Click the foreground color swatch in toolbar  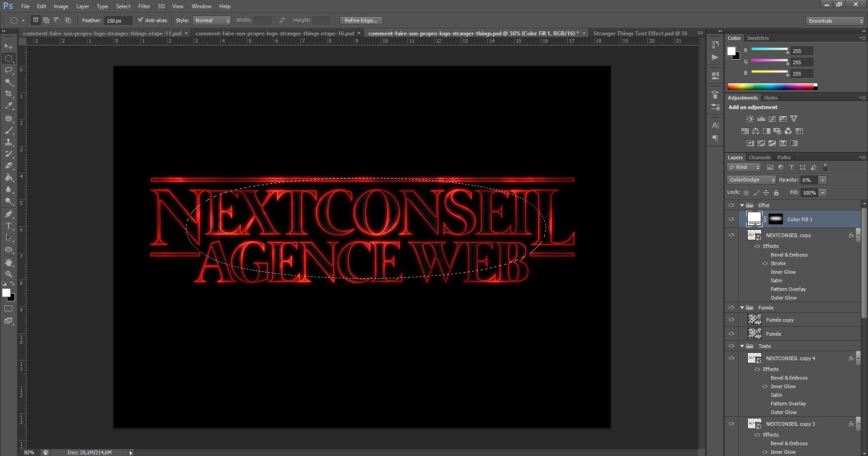[6, 293]
